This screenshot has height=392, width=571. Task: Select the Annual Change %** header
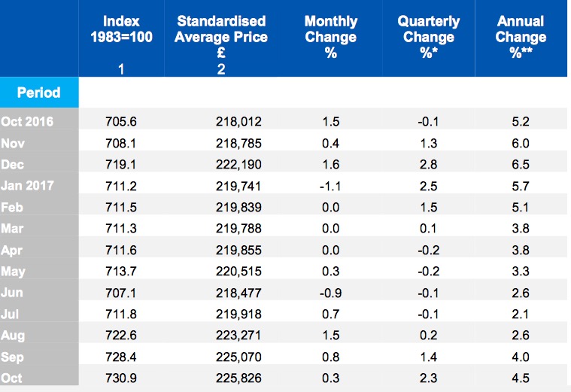click(x=521, y=37)
